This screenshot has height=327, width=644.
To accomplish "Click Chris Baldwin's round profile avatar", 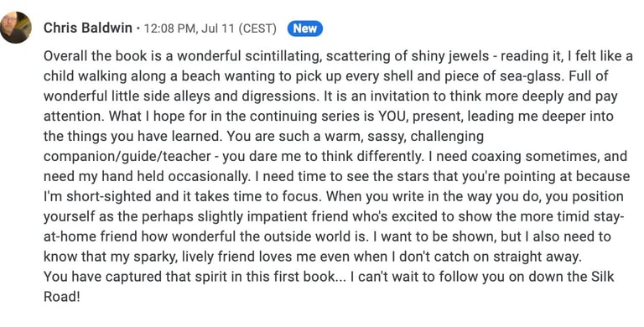I will coord(16,28).
